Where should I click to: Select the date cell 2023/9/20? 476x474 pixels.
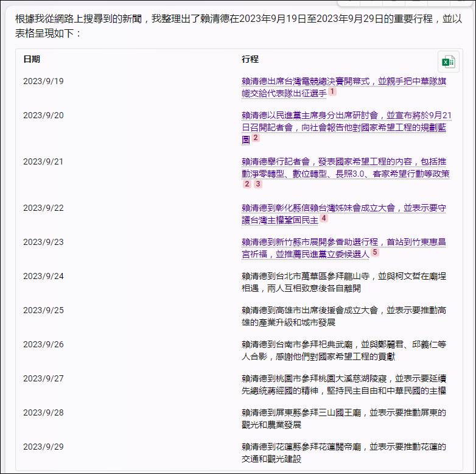click(x=43, y=116)
